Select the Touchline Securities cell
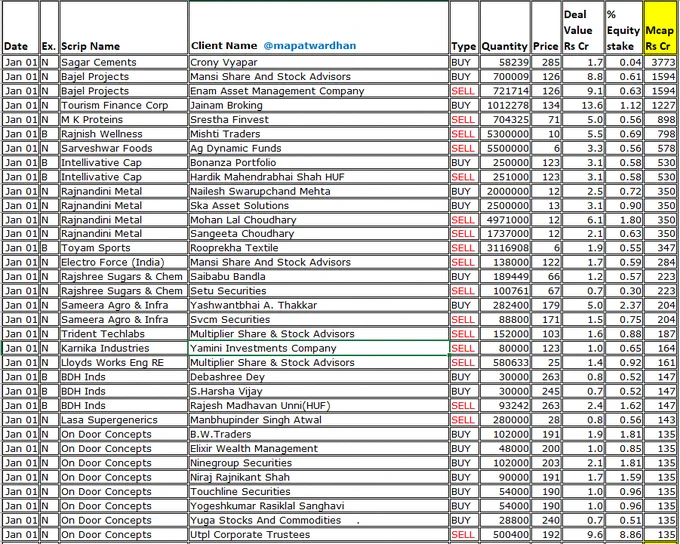The width and height of the screenshot is (680, 544). (x=319, y=491)
